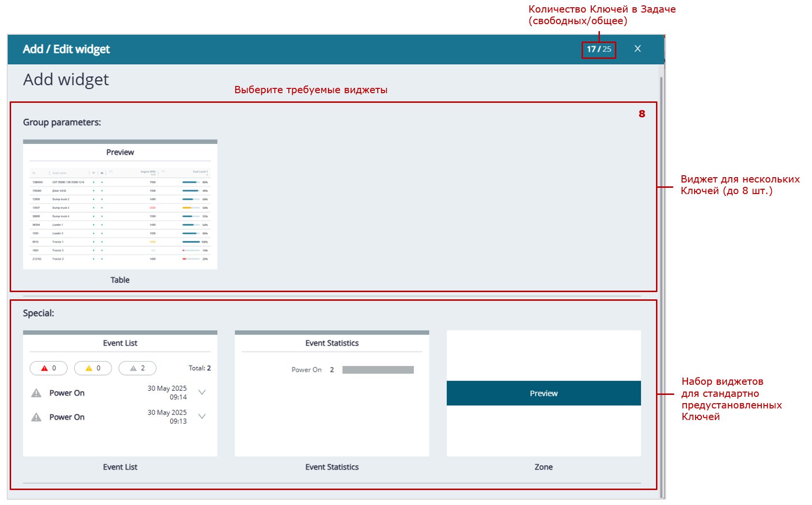Screen dimensions: 812x505
Task: Click the Event List caption below widget
Action: tap(120, 467)
